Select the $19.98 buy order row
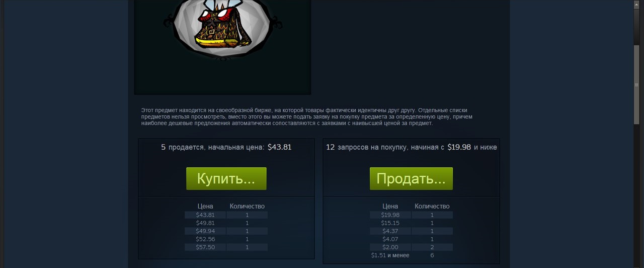The width and height of the screenshot is (644, 268). 411,215
